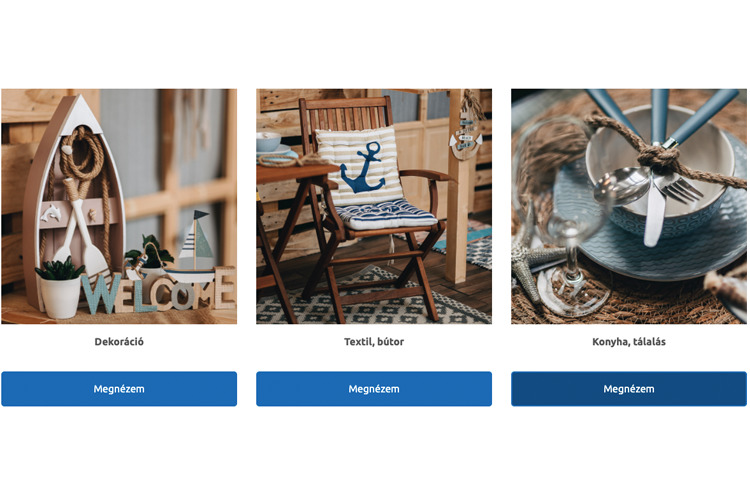Click the Megnézem button under Konyha, tálalás
Image resolution: width=750 pixels, height=500 pixels.
click(629, 389)
